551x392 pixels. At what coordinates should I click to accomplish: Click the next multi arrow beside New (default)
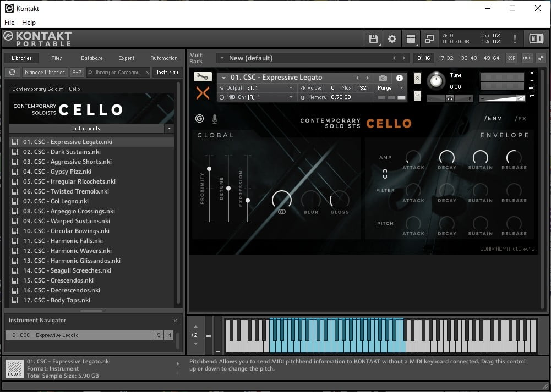pos(404,58)
